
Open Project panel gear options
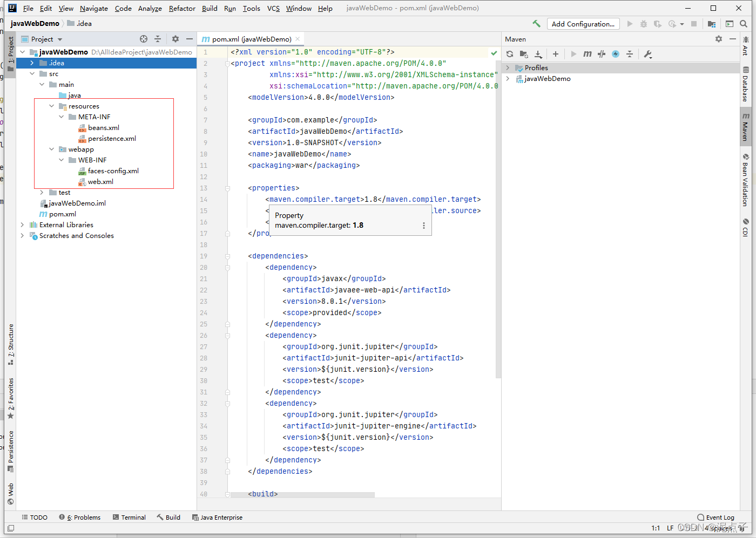click(175, 39)
